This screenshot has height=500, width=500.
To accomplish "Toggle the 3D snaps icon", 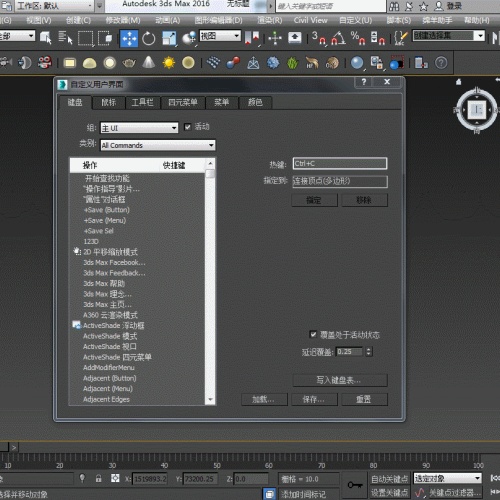I will (x=319, y=38).
